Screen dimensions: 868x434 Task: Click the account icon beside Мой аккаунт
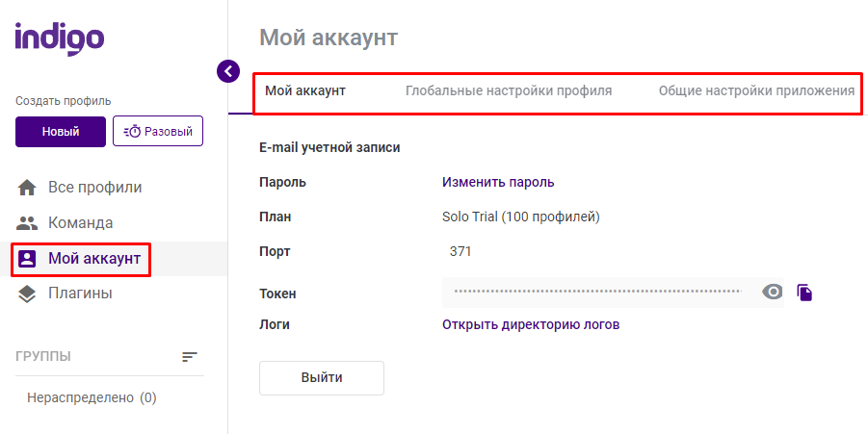click(x=27, y=258)
